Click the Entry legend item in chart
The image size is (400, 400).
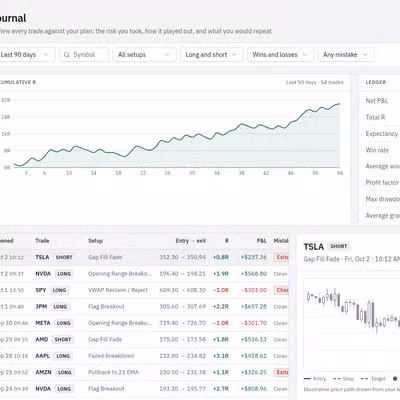pyautogui.click(x=315, y=379)
